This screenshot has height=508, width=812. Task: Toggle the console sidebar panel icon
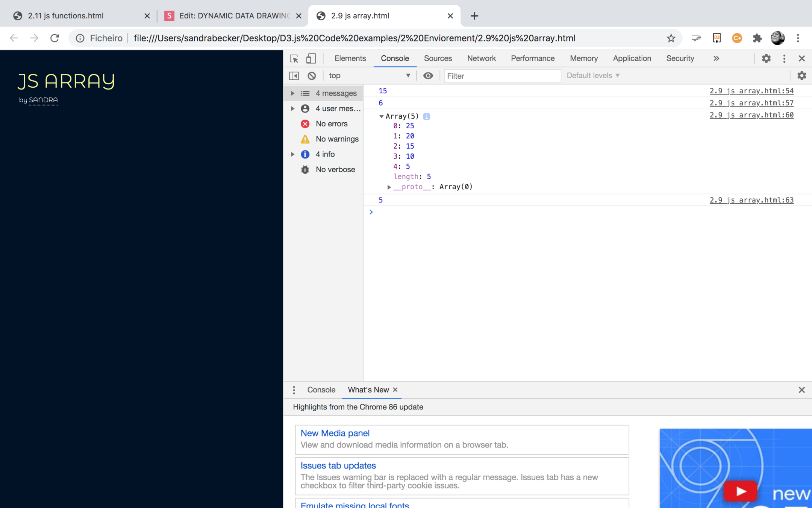(x=294, y=76)
